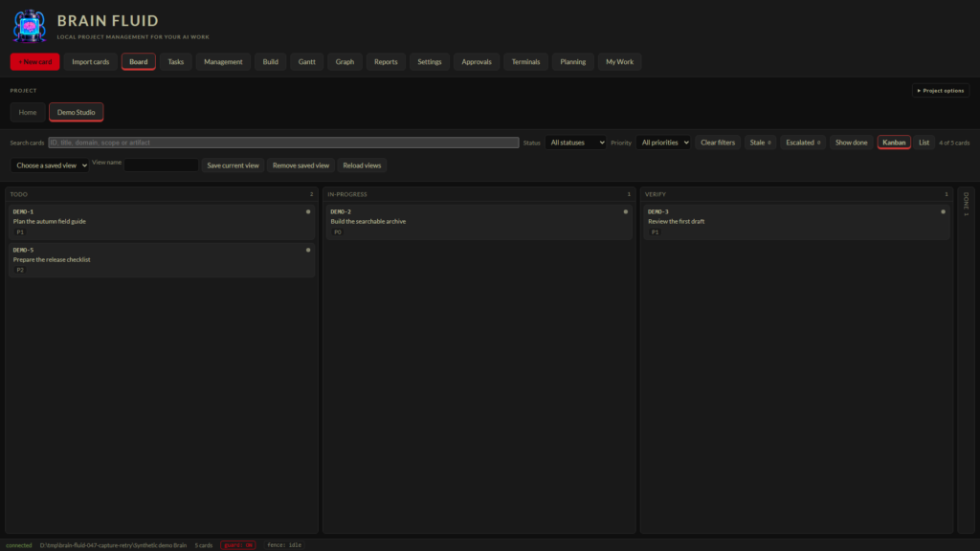Image resolution: width=980 pixels, height=551 pixels.
Task: Open the Gantt tab
Action: click(x=307, y=62)
